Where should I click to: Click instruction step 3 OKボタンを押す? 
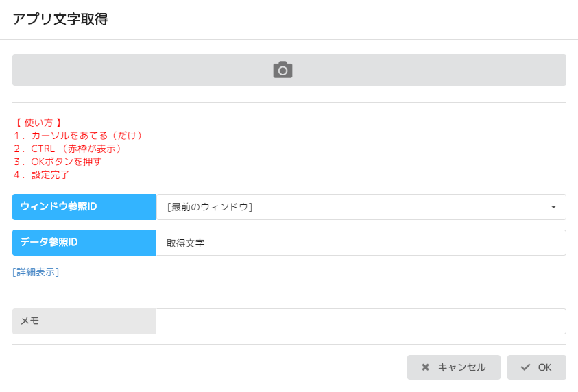57,162
